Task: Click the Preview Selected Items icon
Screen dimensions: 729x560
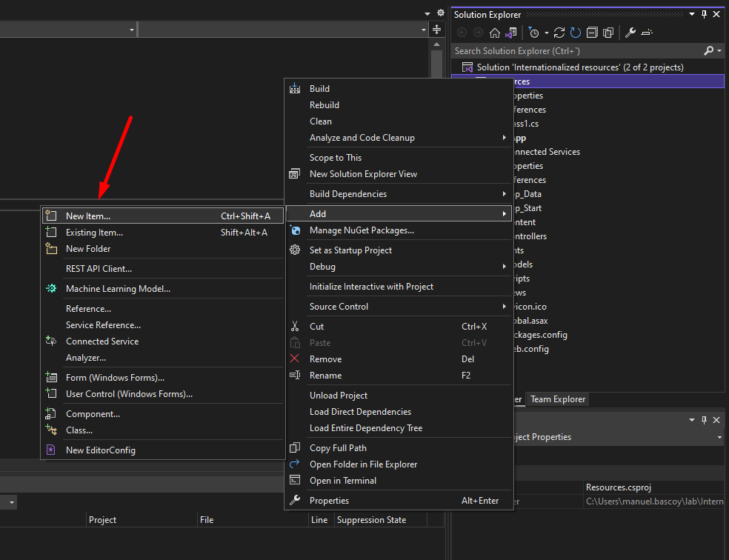Action: (647, 33)
